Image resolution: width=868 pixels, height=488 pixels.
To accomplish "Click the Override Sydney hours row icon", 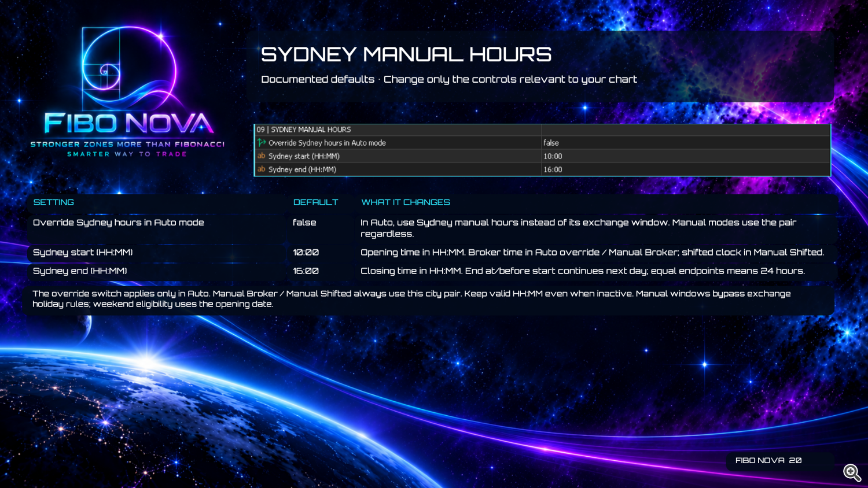I will point(262,142).
